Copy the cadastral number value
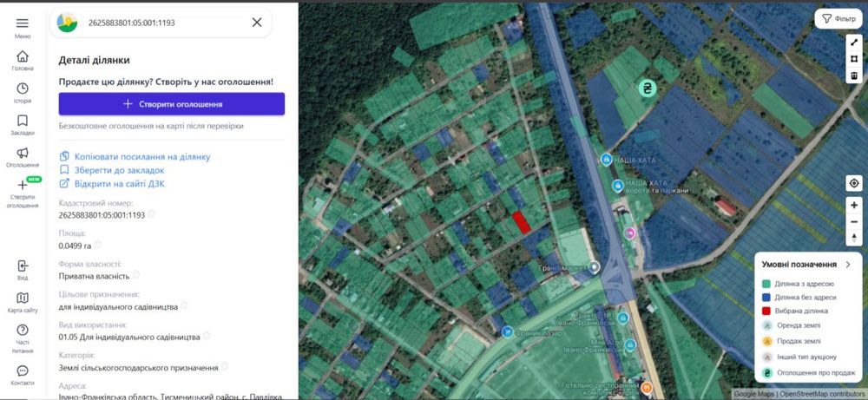This screenshot has height=400, width=868. 152,214
